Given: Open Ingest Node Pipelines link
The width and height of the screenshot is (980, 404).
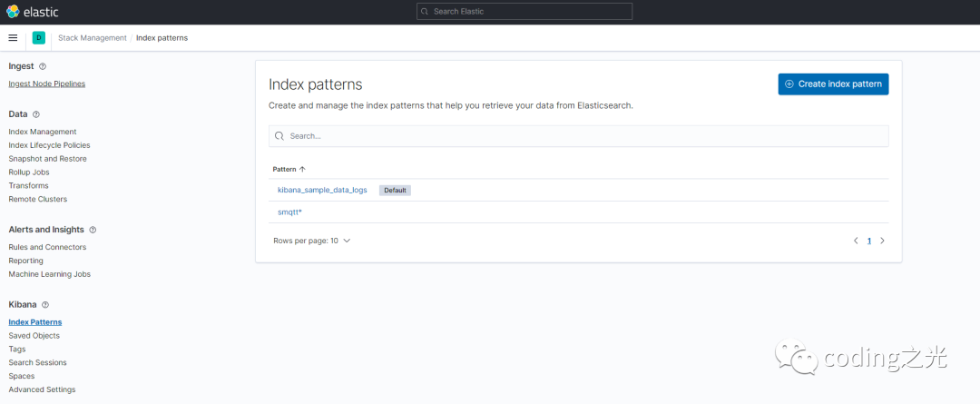Looking at the screenshot, I should click(47, 84).
